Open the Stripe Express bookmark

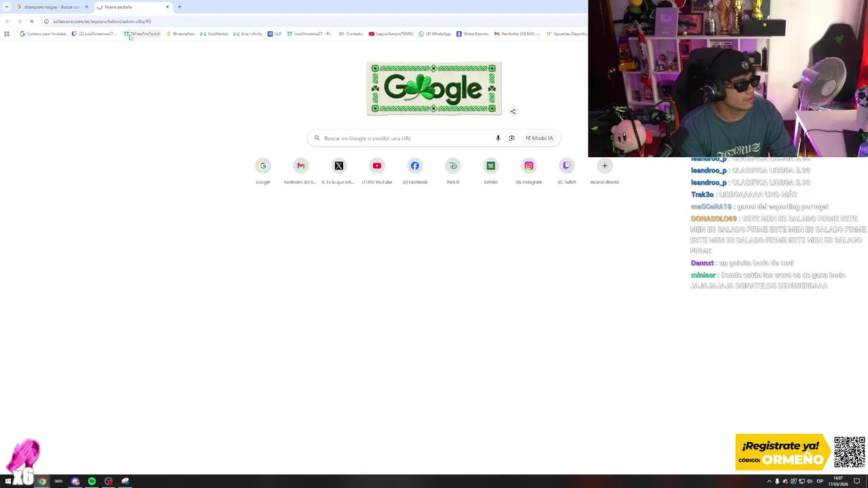(473, 34)
